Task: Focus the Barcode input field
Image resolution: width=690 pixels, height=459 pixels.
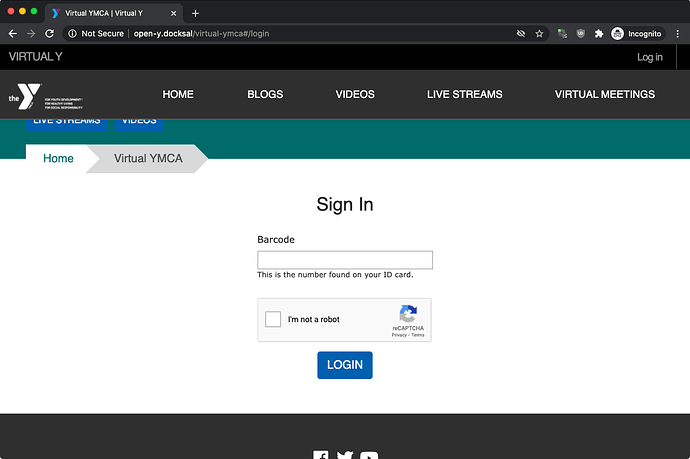Action: tap(345, 260)
